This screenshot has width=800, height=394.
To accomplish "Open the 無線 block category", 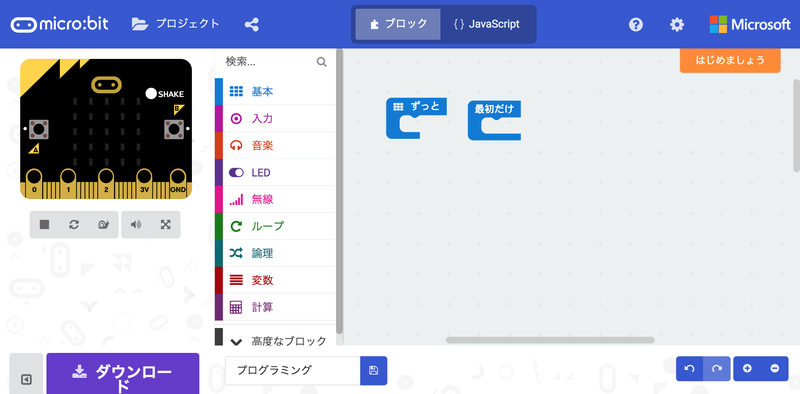I will point(276,200).
